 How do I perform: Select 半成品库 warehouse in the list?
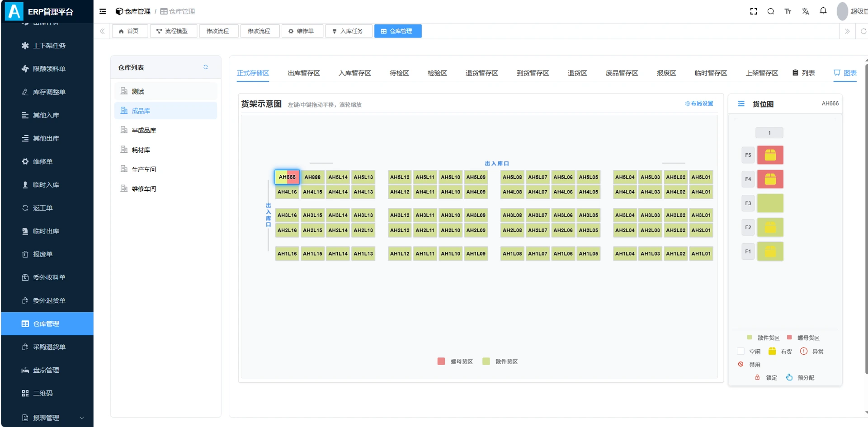[x=165, y=130]
